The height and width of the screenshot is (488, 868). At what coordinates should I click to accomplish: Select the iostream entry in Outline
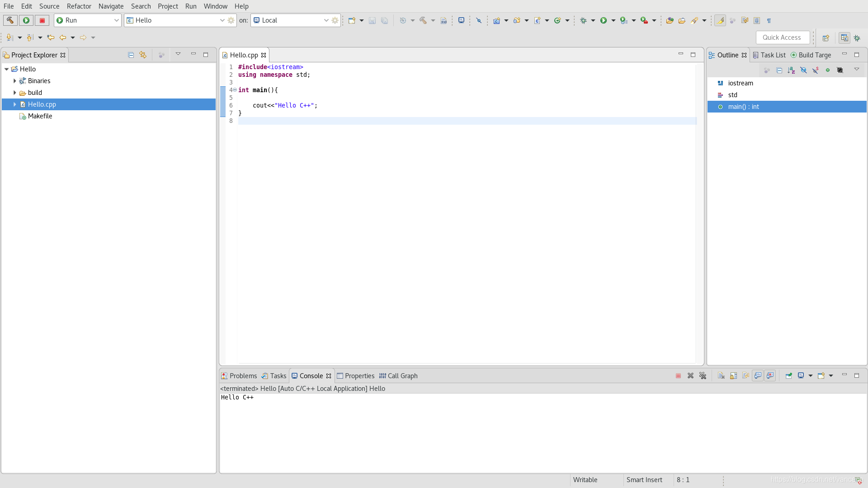point(741,83)
